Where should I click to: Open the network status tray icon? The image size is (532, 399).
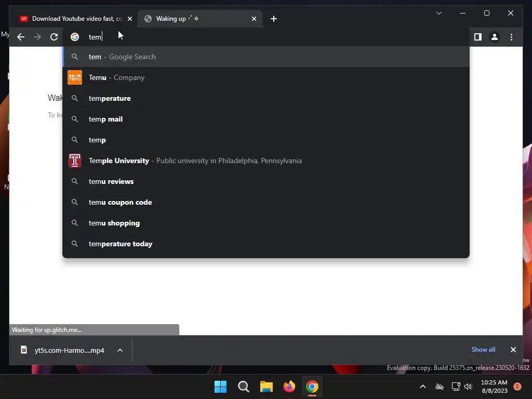(456, 387)
